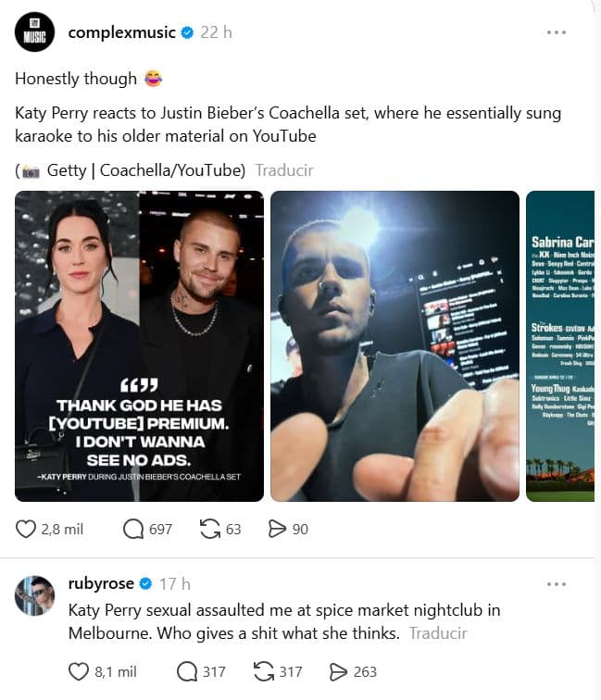The image size is (601, 700).
Task: Open the Justin Bieber selfie image
Action: (x=394, y=346)
